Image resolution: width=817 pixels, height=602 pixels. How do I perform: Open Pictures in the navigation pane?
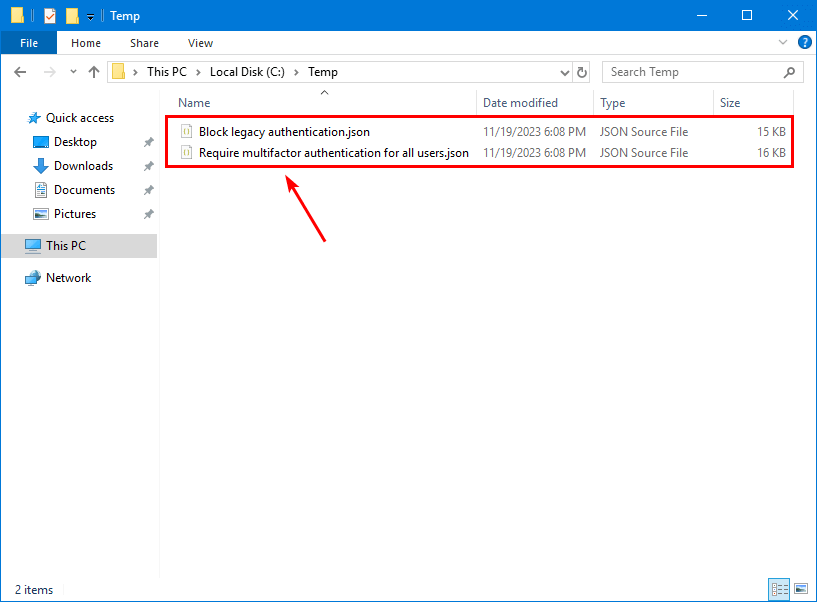[x=75, y=214]
